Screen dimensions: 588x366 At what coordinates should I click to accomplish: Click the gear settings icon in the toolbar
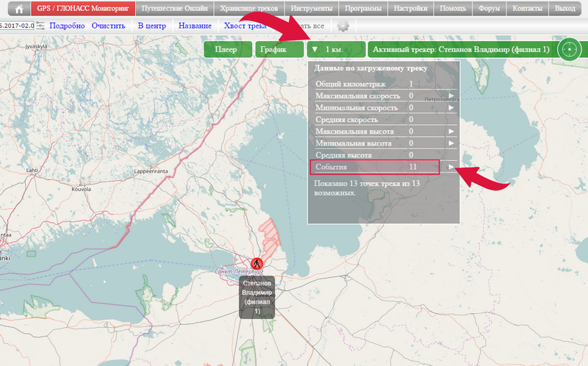coord(343,26)
